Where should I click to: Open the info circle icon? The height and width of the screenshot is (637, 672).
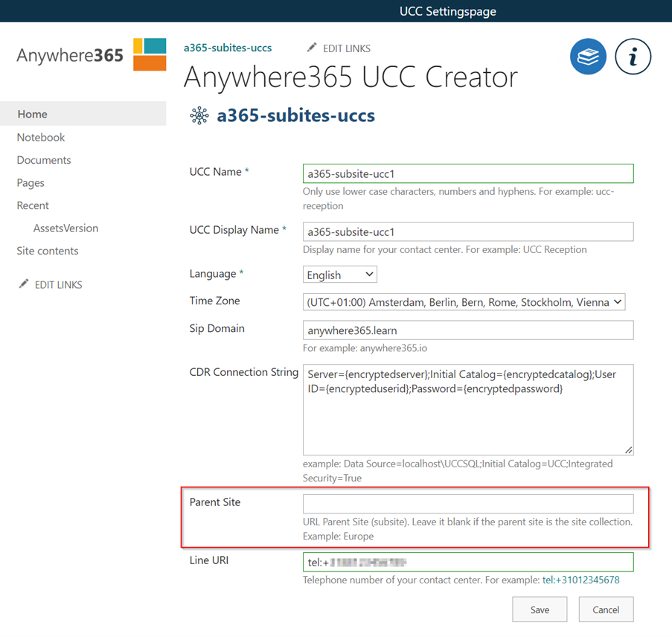633,57
